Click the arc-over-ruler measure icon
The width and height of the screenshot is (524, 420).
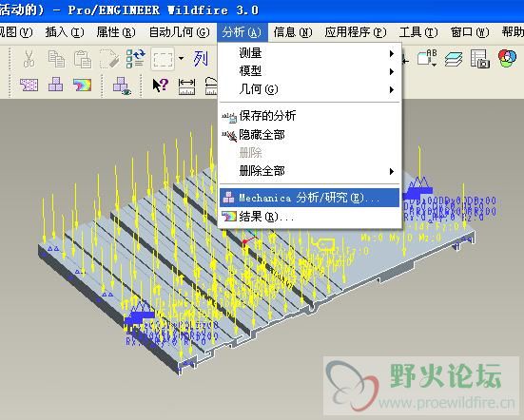211,86
